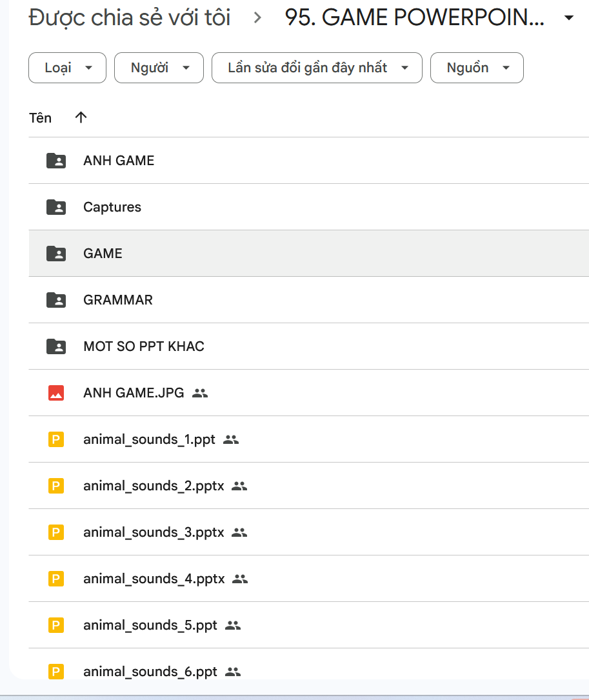The height and width of the screenshot is (700, 589).
Task: Click the red image icon for ANH GAME.JPG
Action: tap(56, 393)
